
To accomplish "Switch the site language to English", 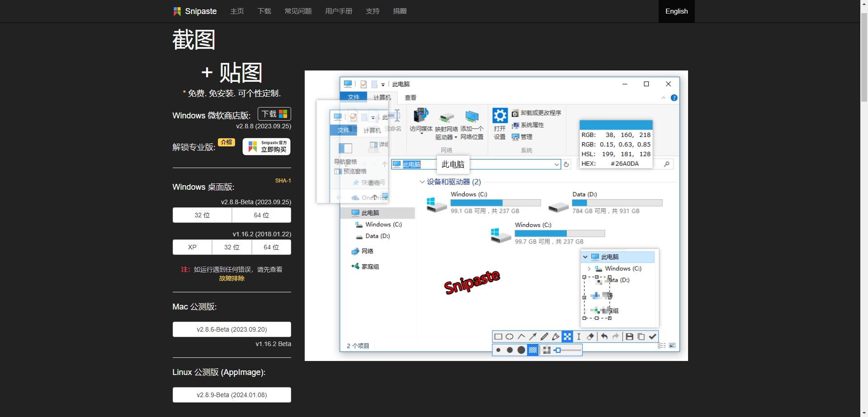I will [x=676, y=11].
